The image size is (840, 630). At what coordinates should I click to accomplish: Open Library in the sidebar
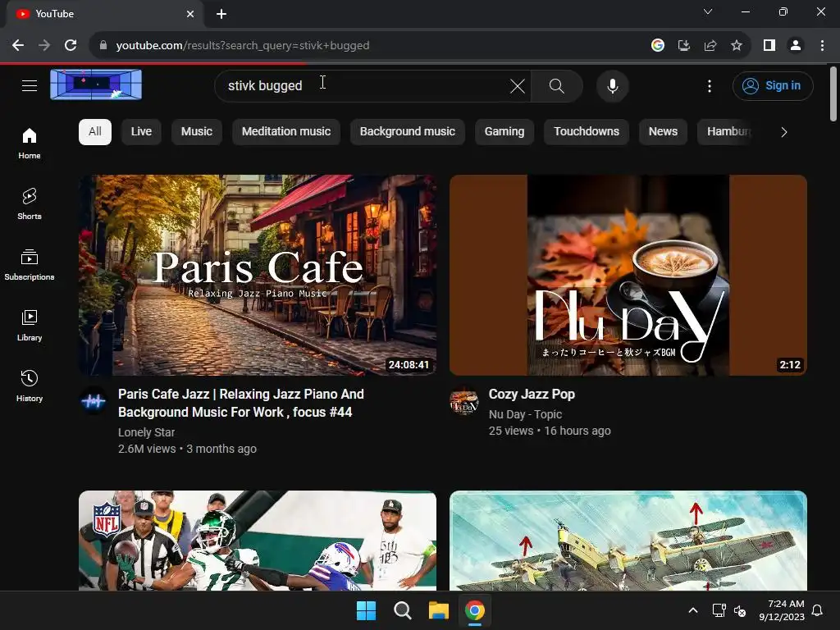(30, 325)
